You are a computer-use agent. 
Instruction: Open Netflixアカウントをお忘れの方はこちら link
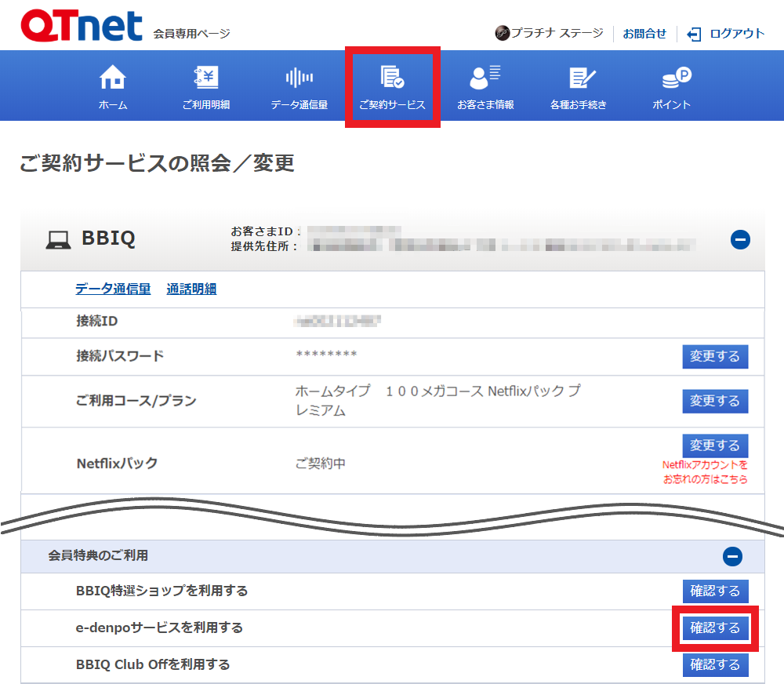(705, 472)
